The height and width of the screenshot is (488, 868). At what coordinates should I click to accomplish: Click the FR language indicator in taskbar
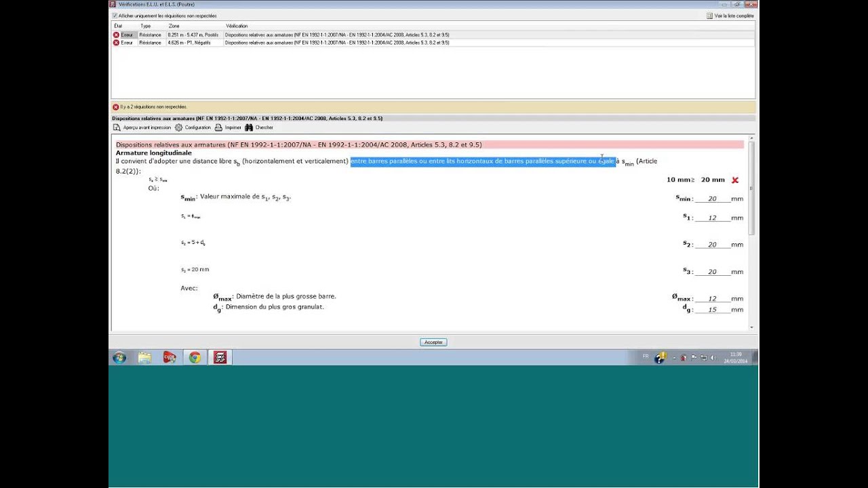tap(645, 355)
